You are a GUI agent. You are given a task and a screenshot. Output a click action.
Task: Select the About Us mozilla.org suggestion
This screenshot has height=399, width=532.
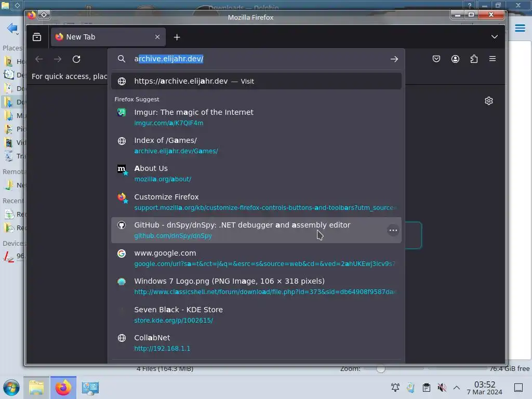[x=256, y=174]
